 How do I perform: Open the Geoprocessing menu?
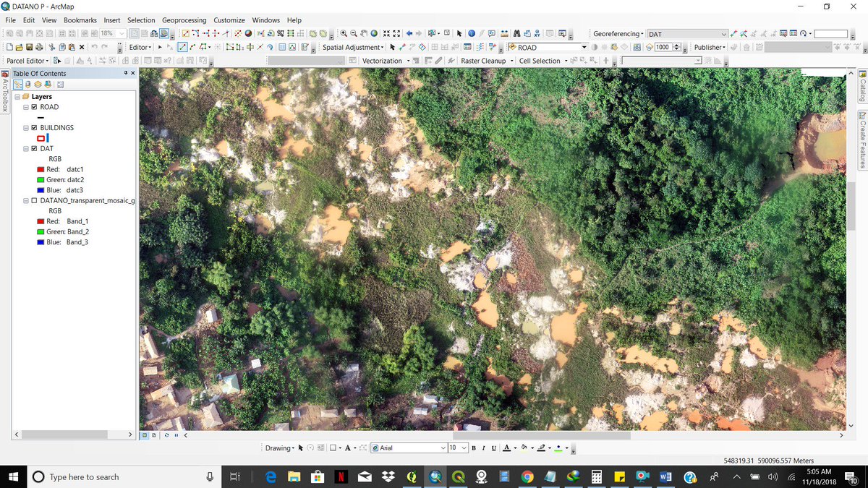[184, 20]
